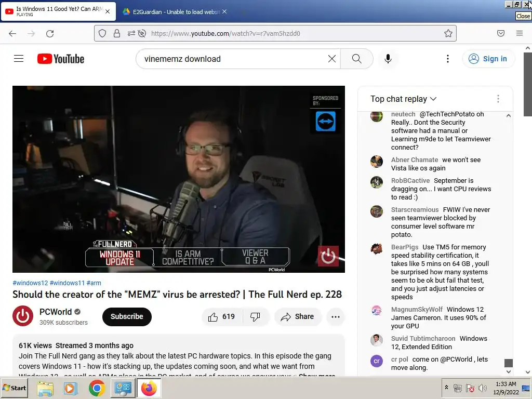Close the E2Guardian tab
The image size is (532, 399).
pyautogui.click(x=224, y=11)
